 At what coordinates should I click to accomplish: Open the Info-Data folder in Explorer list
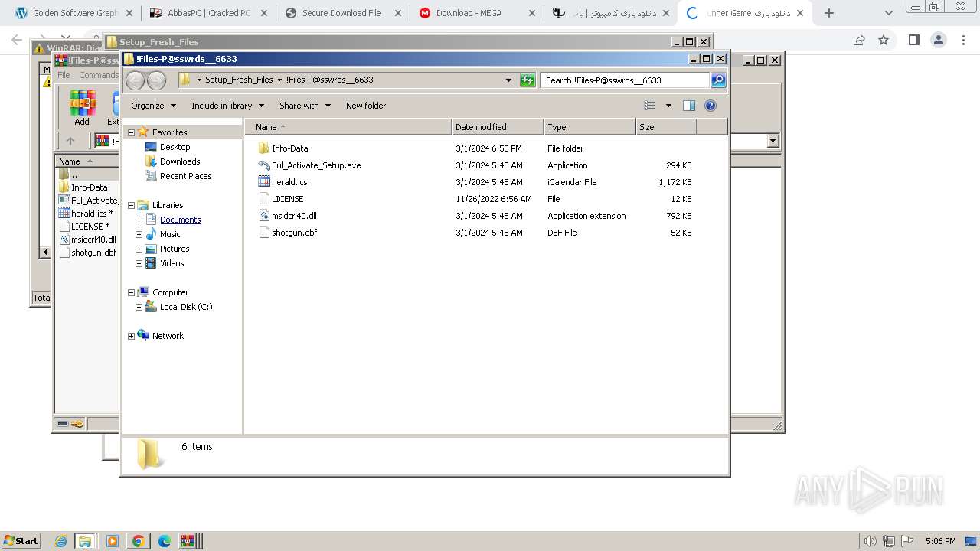(x=289, y=148)
